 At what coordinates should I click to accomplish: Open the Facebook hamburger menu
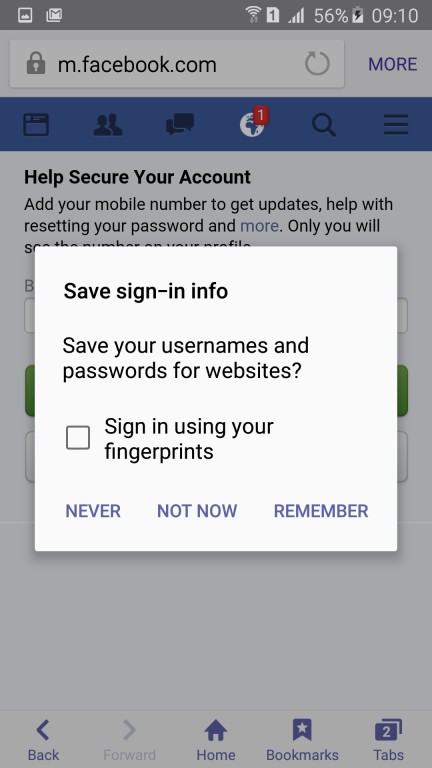396,124
